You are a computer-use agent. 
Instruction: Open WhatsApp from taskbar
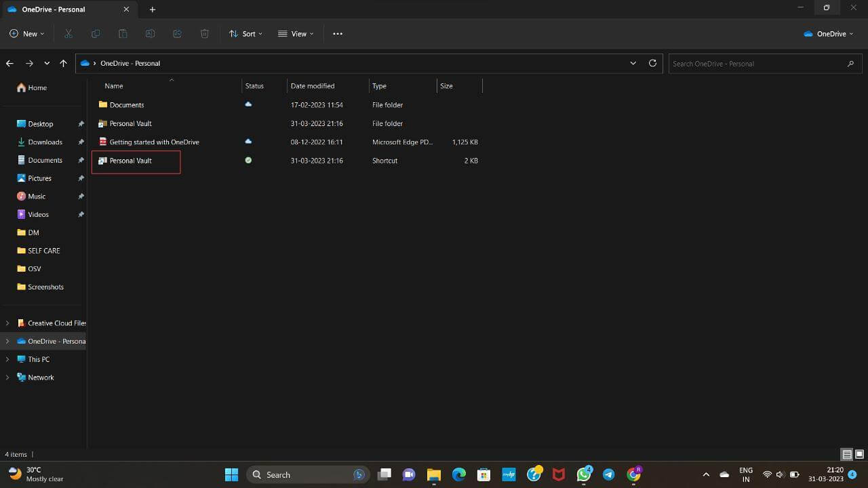coord(584,474)
